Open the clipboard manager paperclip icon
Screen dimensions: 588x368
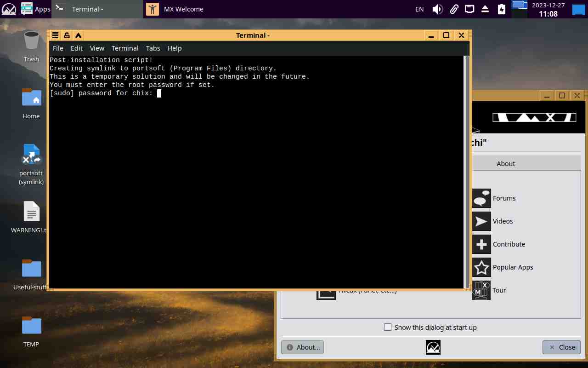click(454, 9)
